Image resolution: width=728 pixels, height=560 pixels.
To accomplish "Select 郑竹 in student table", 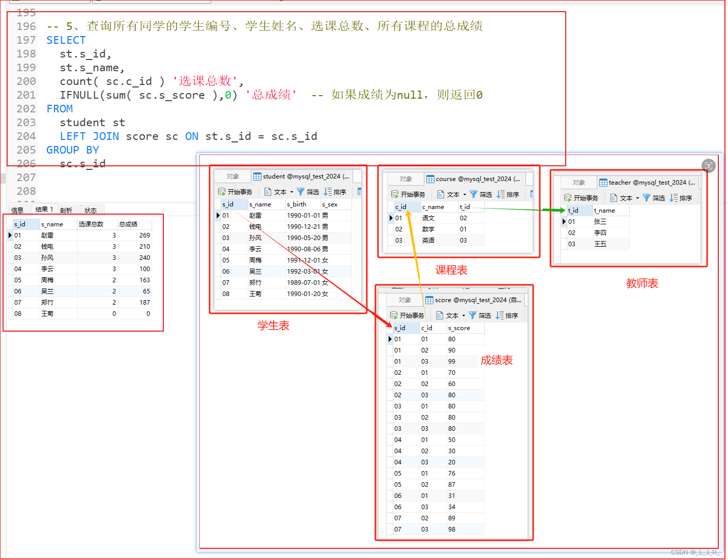I will tap(266, 283).
